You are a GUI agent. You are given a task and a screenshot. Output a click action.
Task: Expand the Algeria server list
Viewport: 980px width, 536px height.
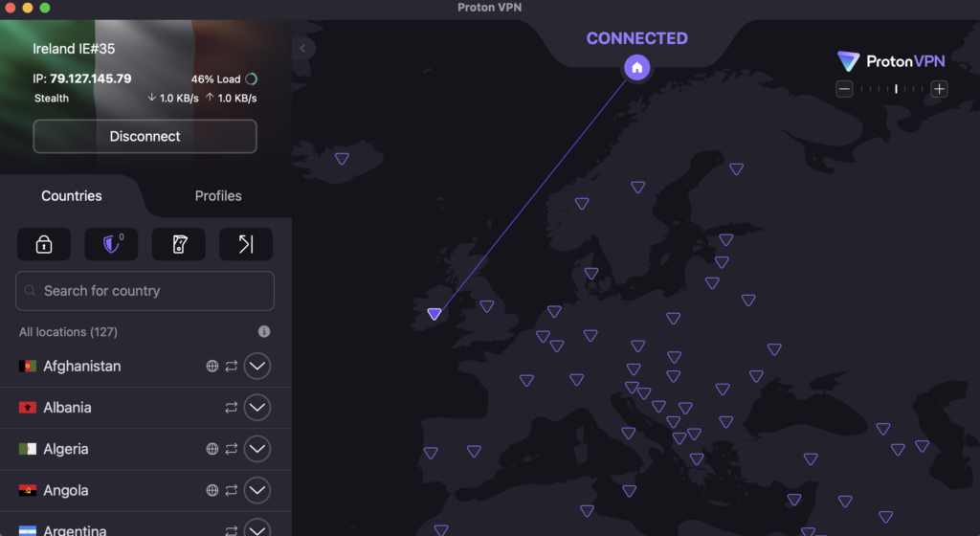[256, 449]
